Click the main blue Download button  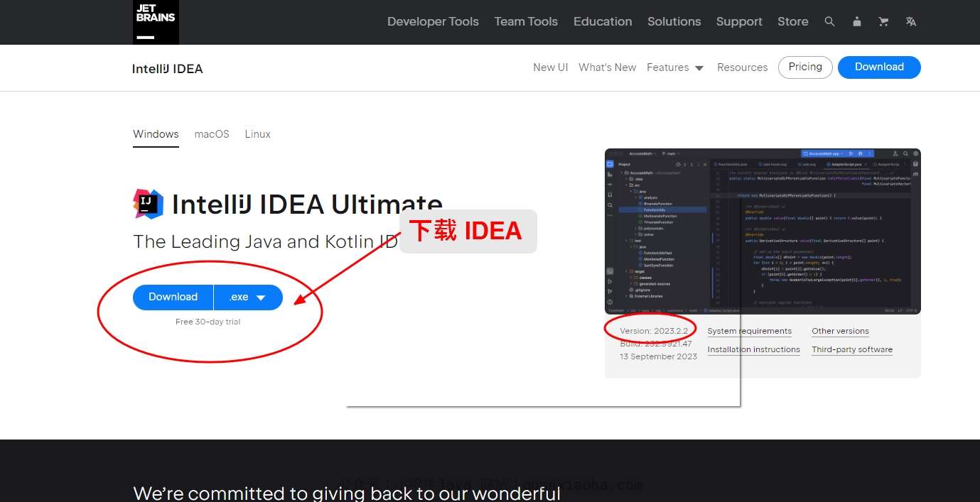(x=173, y=298)
